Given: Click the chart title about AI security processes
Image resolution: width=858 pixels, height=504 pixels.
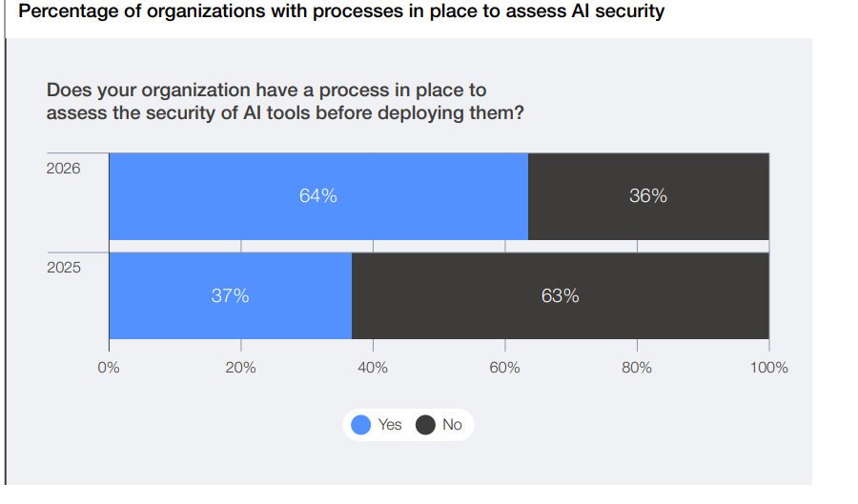Looking at the screenshot, I should click(341, 12).
